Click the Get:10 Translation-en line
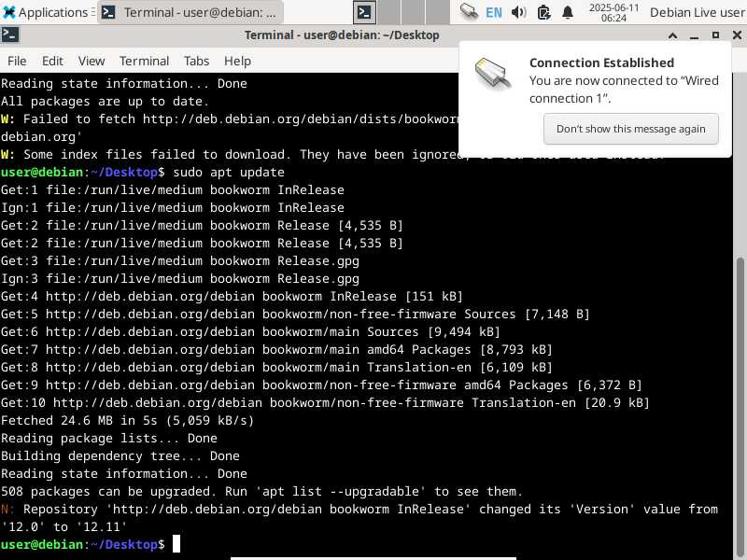747x560 pixels. tap(325, 403)
